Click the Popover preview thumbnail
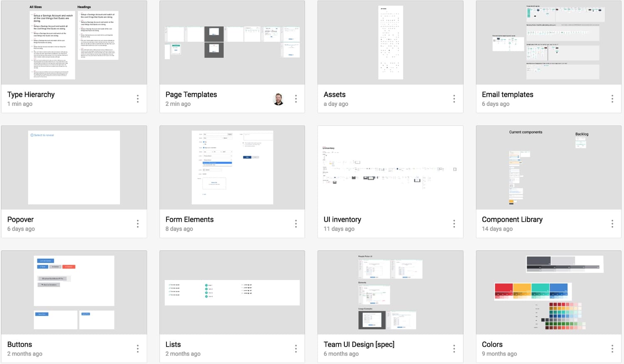Screen dimensions: 624x364 pyautogui.click(x=74, y=167)
